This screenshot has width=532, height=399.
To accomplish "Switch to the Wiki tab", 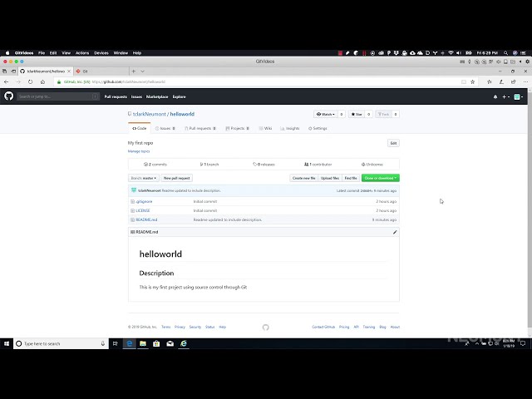I will click(265, 128).
